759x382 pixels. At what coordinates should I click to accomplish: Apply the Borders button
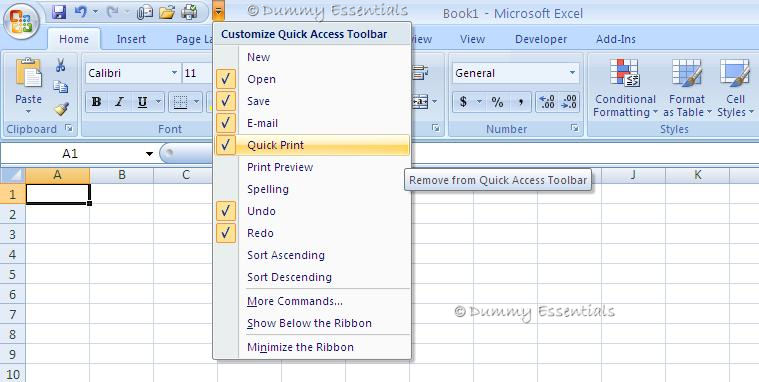coord(181,102)
